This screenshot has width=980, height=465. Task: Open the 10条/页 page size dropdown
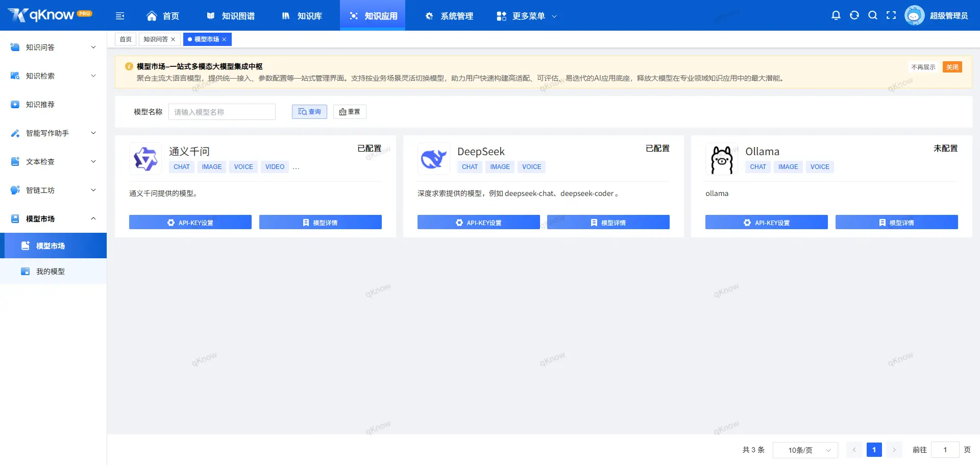(805, 450)
